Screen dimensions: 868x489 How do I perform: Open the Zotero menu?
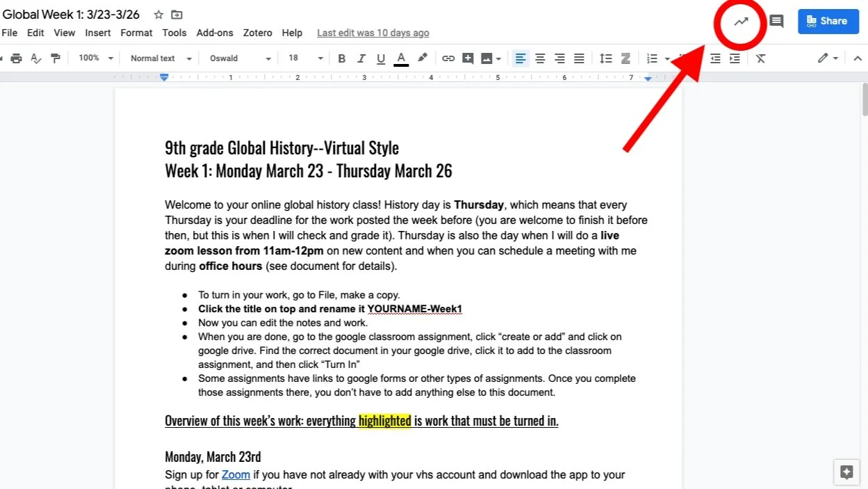pos(258,33)
